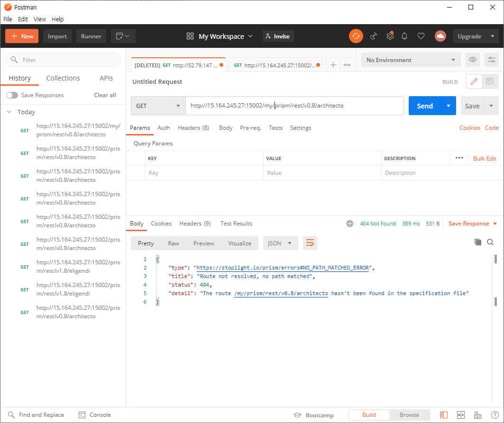Click the New button
This screenshot has width=504, height=423.
21,36
